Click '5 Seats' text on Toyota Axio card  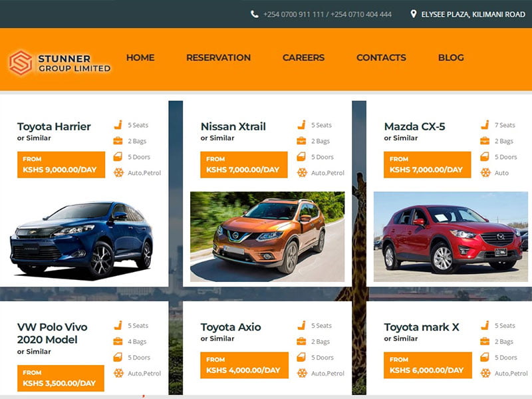(321, 326)
